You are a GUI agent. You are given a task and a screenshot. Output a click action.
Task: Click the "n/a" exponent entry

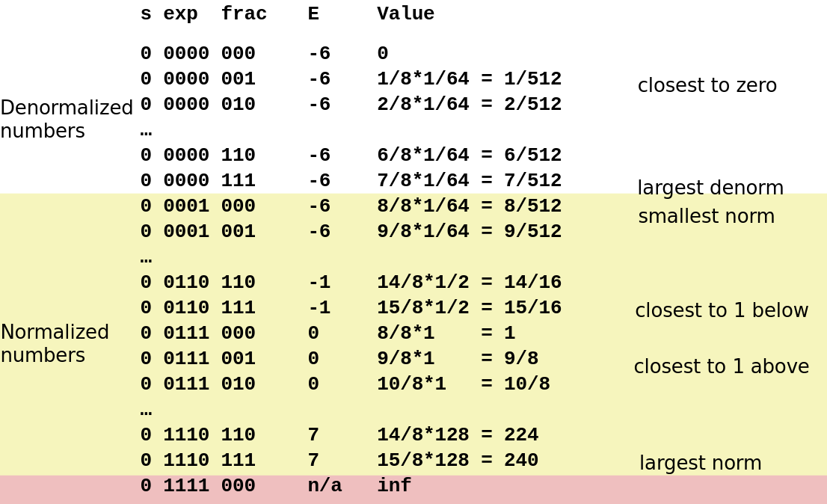(325, 485)
